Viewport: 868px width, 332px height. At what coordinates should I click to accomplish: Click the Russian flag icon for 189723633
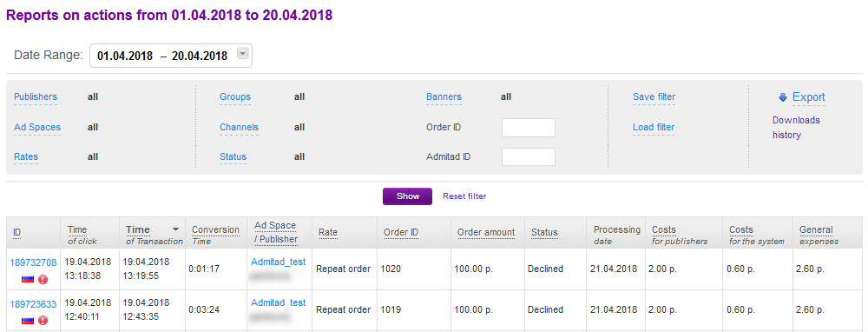point(28,321)
